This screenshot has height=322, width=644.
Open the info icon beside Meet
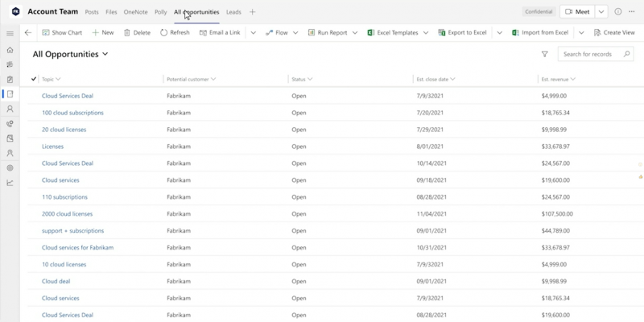(617, 11)
